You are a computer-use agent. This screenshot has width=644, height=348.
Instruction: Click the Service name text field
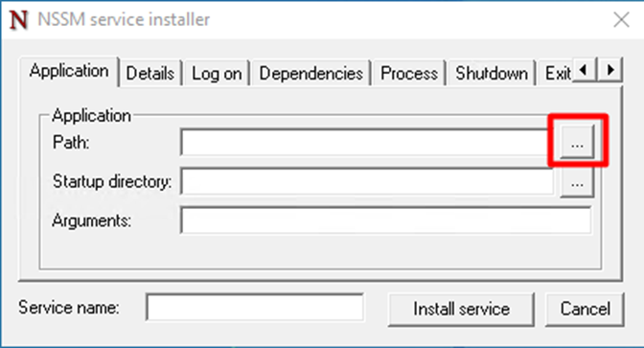point(255,308)
